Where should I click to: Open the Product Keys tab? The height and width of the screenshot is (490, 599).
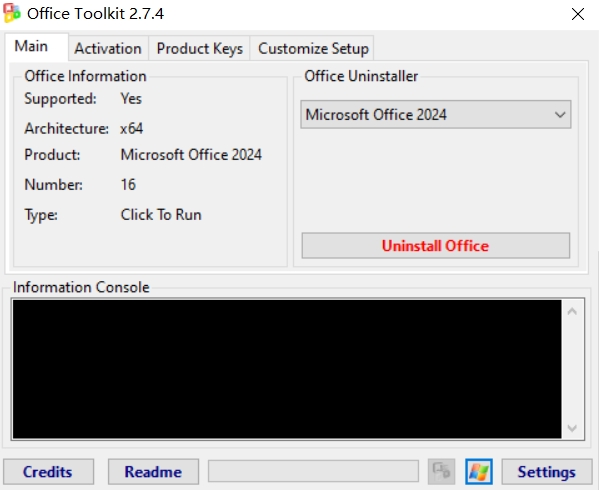pyautogui.click(x=199, y=49)
